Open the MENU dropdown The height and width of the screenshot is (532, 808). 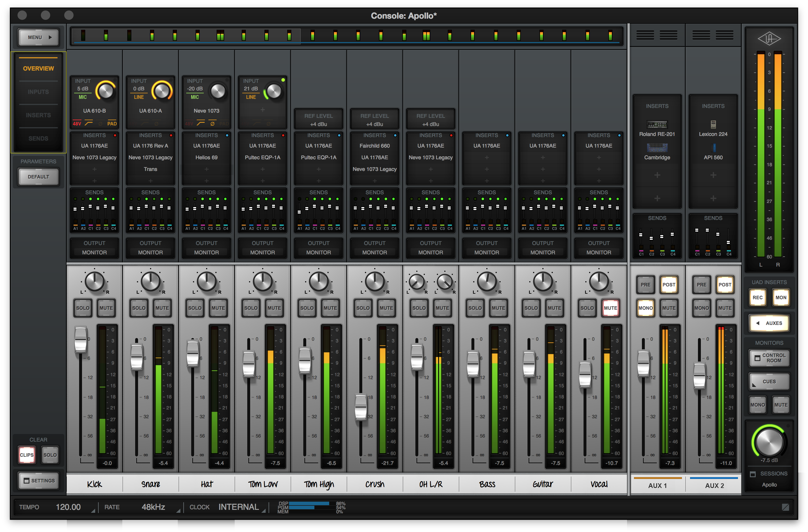click(x=39, y=37)
